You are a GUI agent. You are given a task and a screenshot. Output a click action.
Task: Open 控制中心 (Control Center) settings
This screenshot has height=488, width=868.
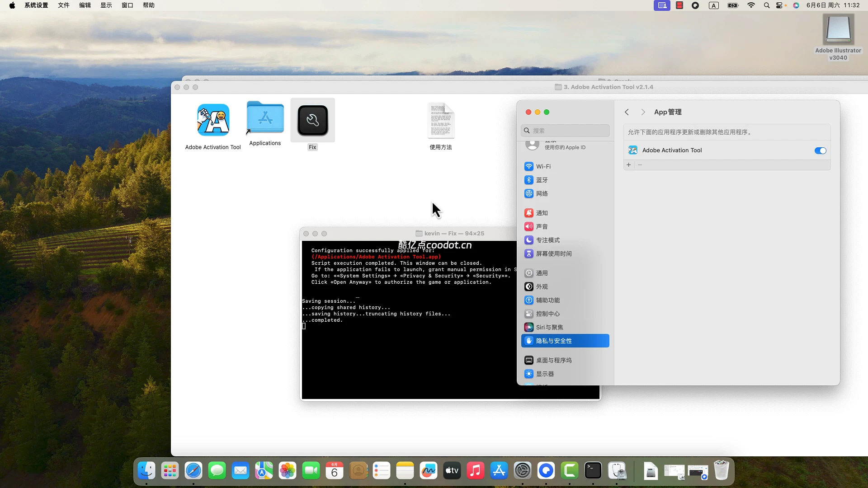(x=565, y=314)
